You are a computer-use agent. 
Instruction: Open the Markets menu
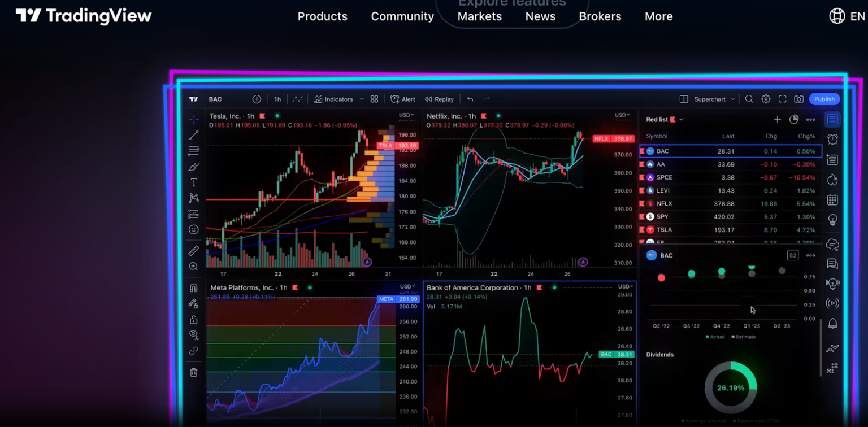point(479,16)
